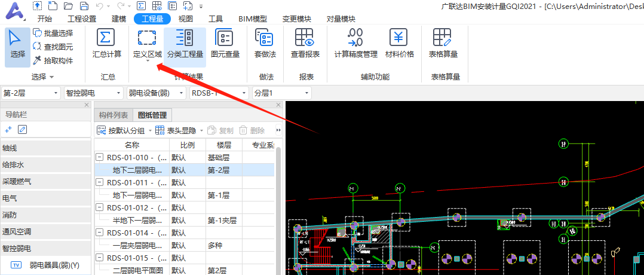Screen dimensions: 644x275
Task: Collapse the RDS-01-010 tree node
Action: pyautogui.click(x=99, y=157)
